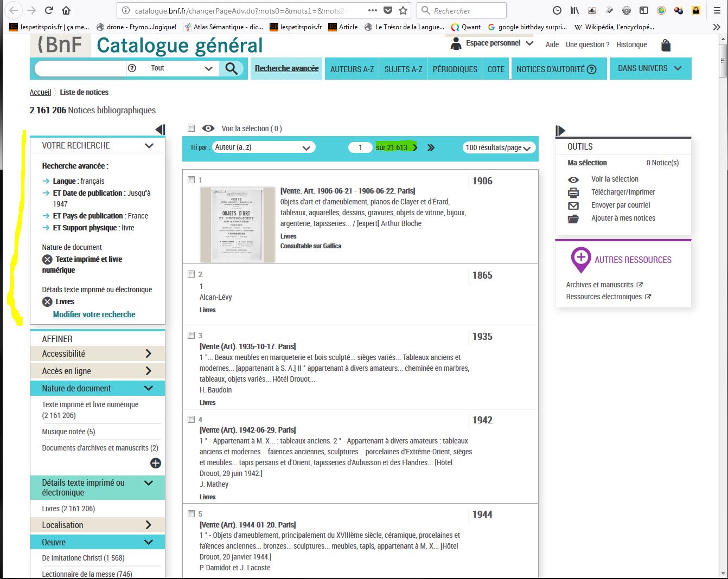Jump to last page with double-arrow icon
Image resolution: width=728 pixels, height=579 pixels.
click(431, 147)
